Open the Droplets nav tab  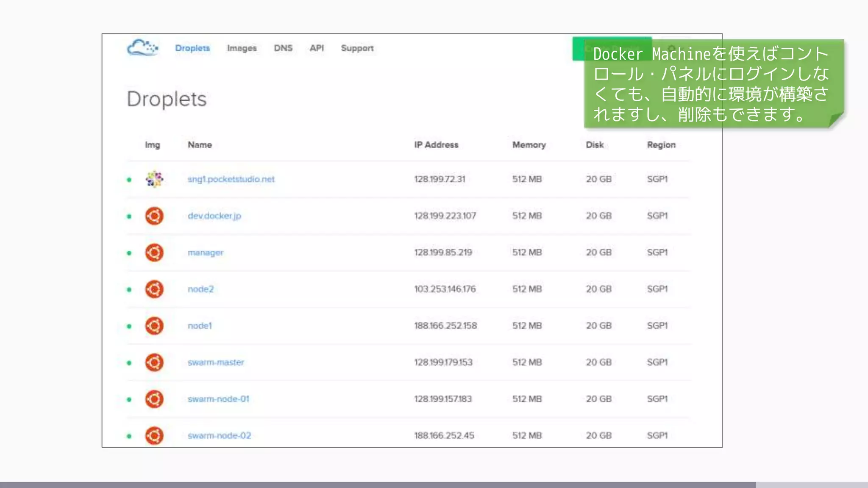coord(192,48)
